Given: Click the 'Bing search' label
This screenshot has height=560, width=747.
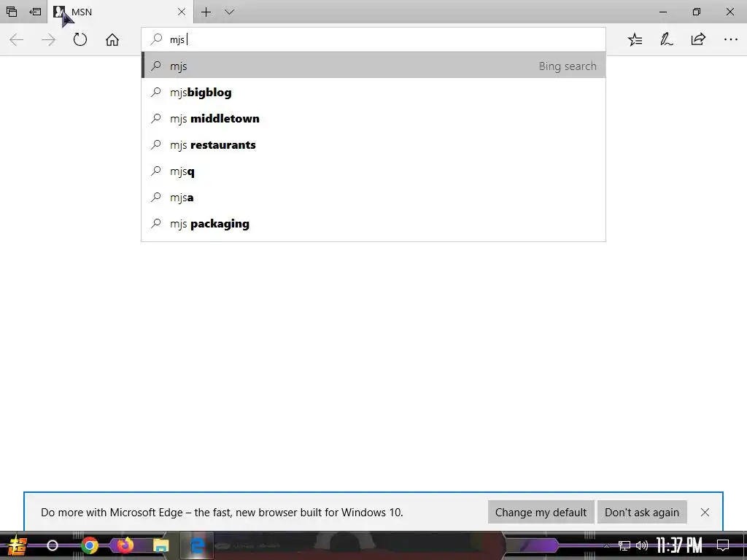Looking at the screenshot, I should click(x=568, y=66).
